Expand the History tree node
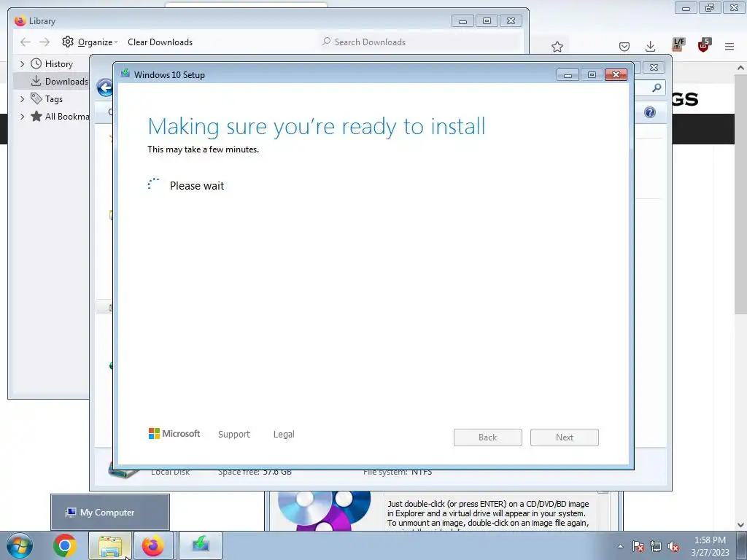The image size is (747, 560). pyautogui.click(x=22, y=64)
